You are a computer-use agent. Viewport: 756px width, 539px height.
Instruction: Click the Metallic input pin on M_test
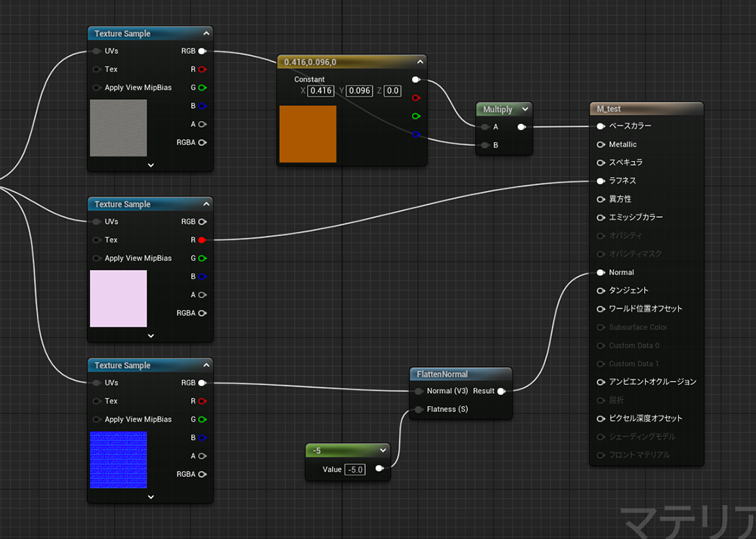pyautogui.click(x=600, y=144)
